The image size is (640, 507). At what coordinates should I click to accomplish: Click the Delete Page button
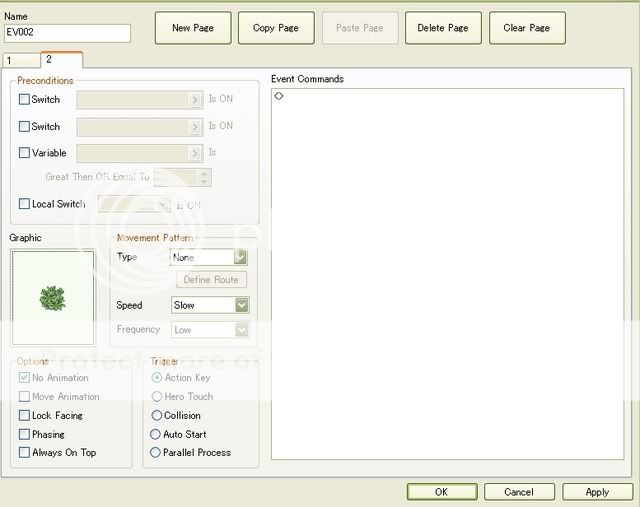[443, 28]
